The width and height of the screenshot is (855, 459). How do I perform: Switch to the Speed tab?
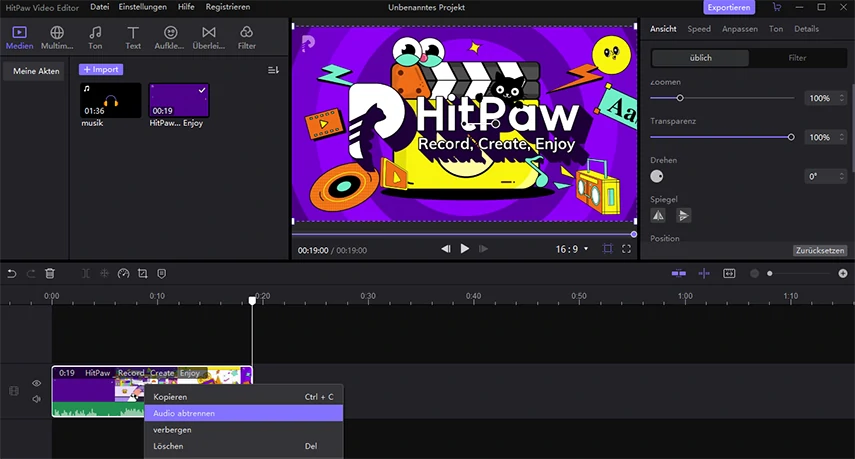pos(699,29)
